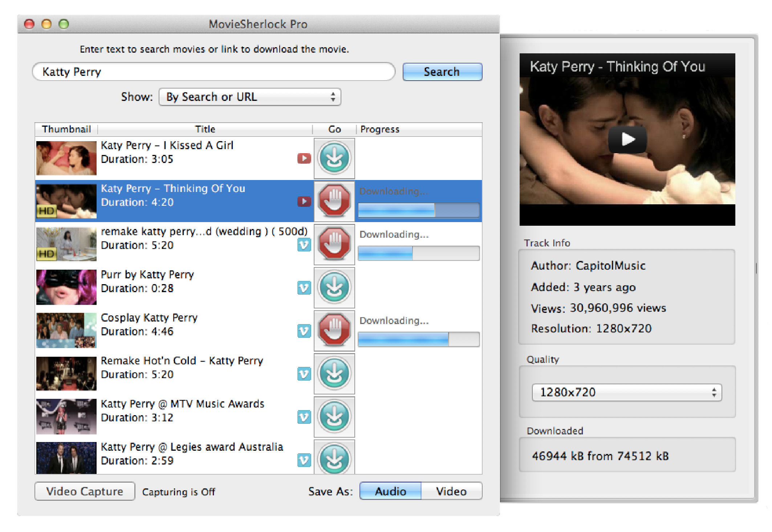The height and width of the screenshot is (532, 772).
Task: Click 'Thinking Of You' download progress bar
Action: 419,210
